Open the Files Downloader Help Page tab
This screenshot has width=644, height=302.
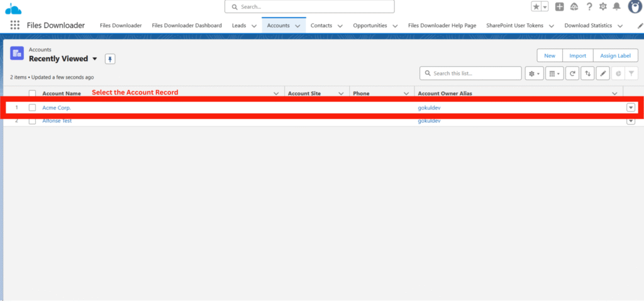pyautogui.click(x=442, y=25)
